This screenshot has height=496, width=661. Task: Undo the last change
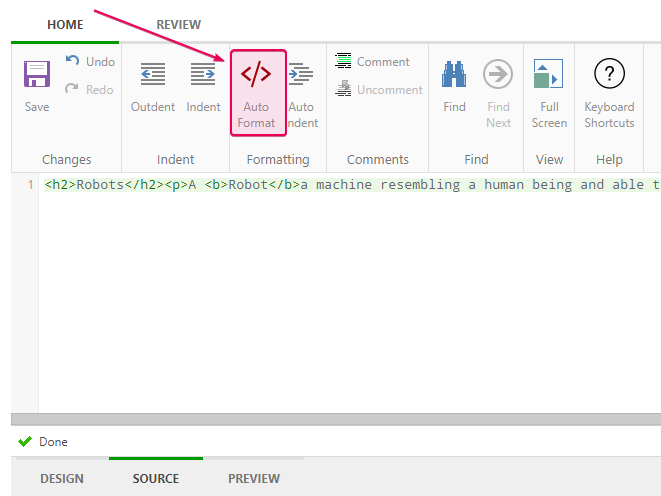tap(90, 62)
